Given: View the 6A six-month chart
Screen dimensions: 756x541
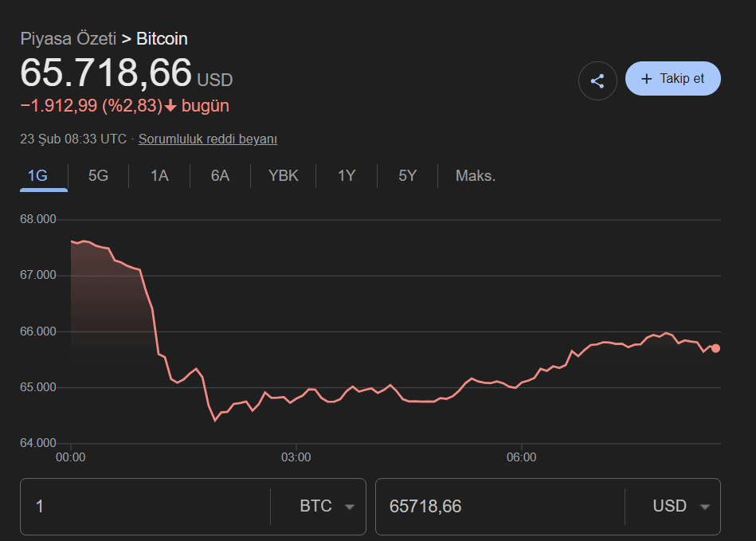Looking at the screenshot, I should point(220,175).
